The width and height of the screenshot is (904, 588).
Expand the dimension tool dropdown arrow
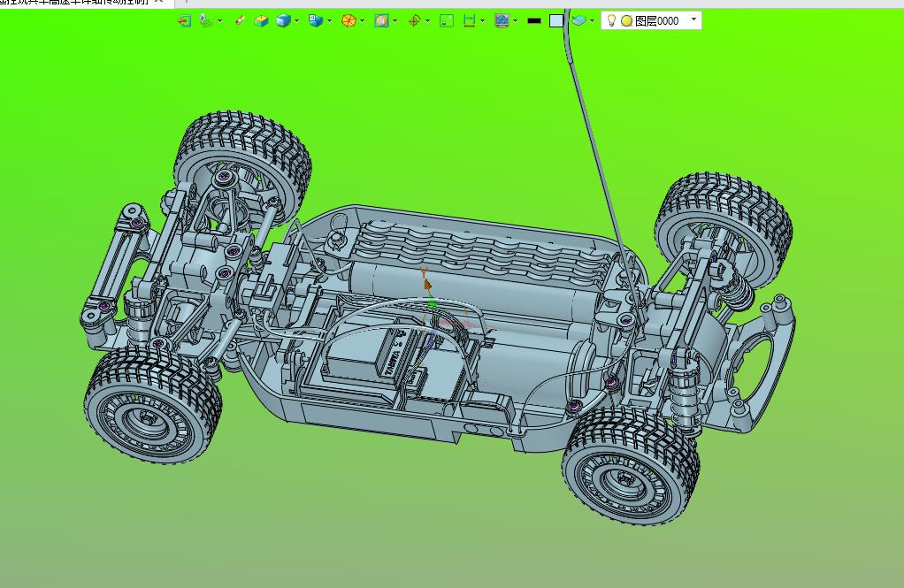click(483, 20)
